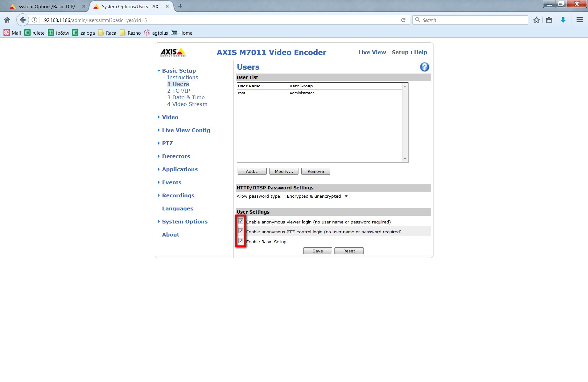Click the browser address bar URL
The image size is (588, 382).
[x=218, y=20]
